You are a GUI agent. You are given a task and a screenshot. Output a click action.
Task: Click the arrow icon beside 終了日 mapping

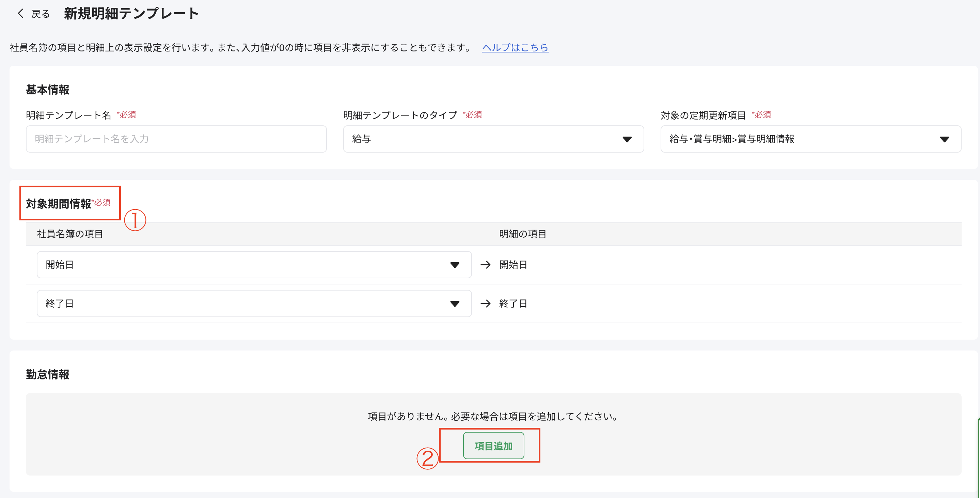point(486,303)
